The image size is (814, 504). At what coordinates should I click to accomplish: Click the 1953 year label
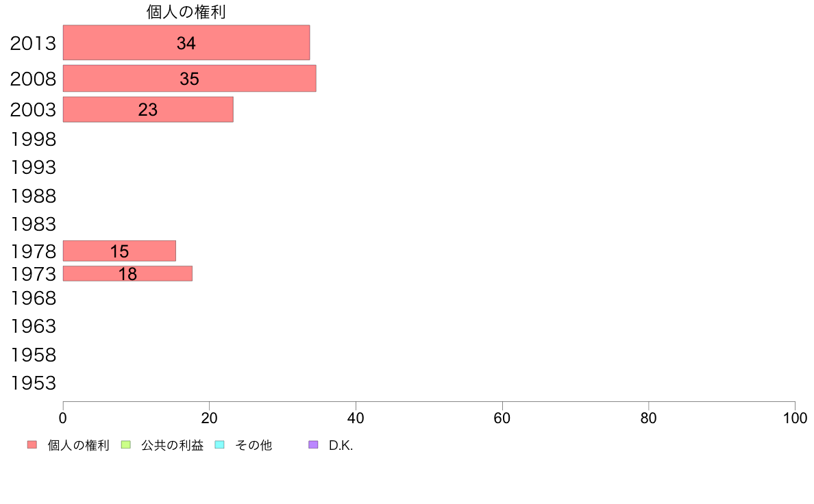pos(33,383)
